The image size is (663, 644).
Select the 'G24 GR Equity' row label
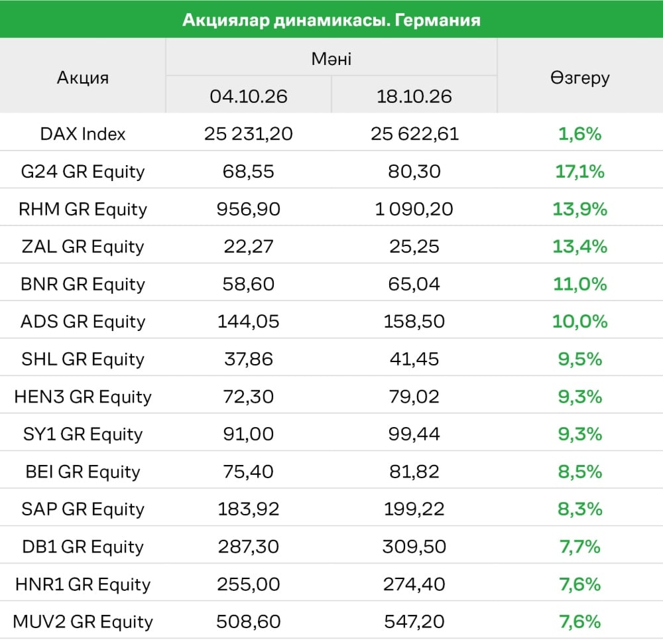83,172
